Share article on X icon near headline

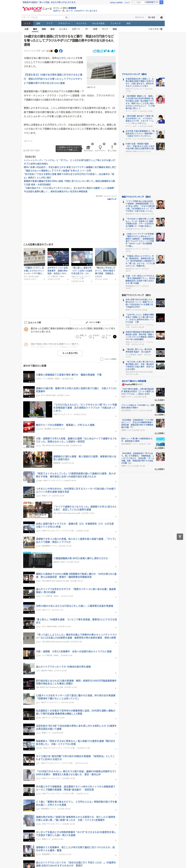56,51
